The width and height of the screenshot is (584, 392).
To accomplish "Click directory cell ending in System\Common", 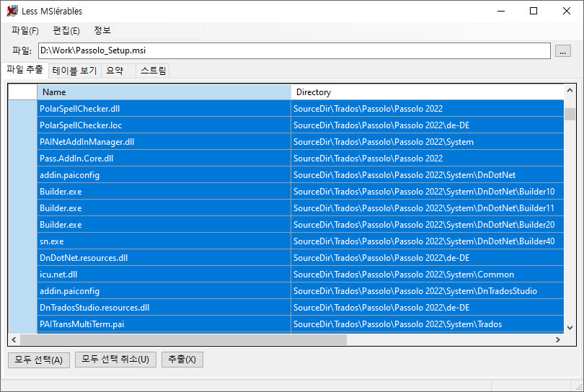I will click(x=428, y=275).
